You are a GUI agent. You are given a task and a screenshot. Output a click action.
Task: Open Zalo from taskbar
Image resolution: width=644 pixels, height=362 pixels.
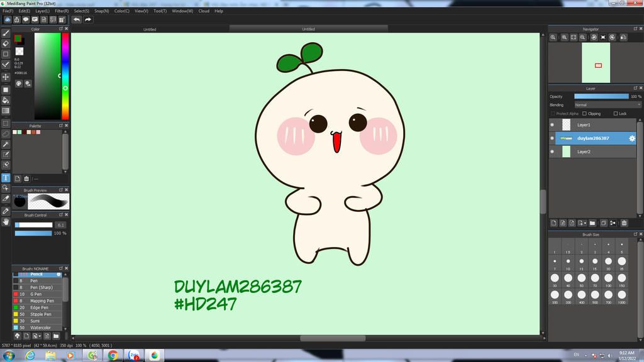pos(134,356)
